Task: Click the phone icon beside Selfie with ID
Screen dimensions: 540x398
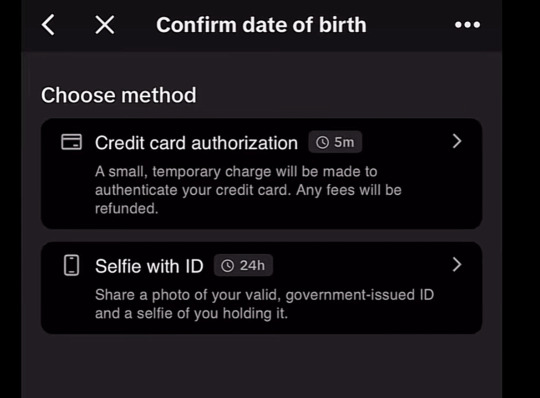Action: pos(72,265)
